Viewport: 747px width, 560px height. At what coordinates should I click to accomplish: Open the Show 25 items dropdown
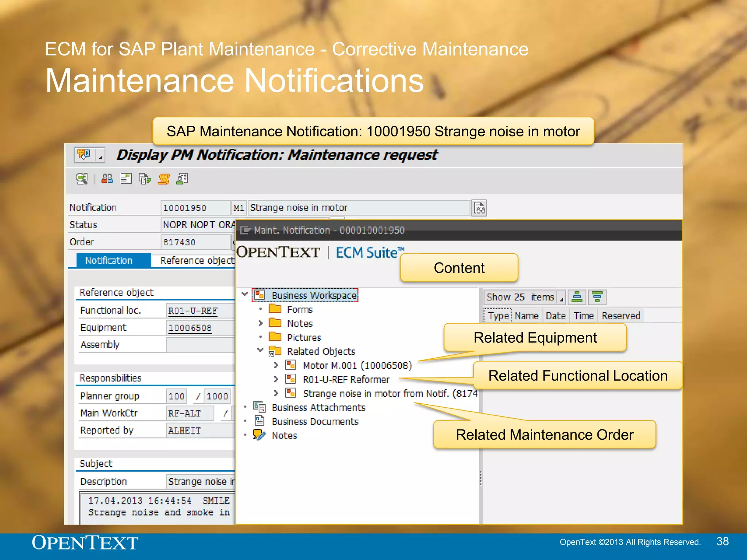[x=525, y=297]
